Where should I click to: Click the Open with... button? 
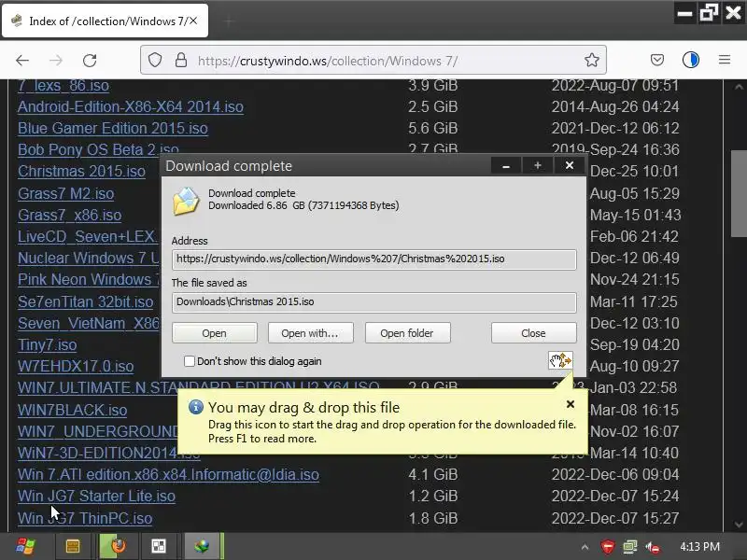pos(310,333)
